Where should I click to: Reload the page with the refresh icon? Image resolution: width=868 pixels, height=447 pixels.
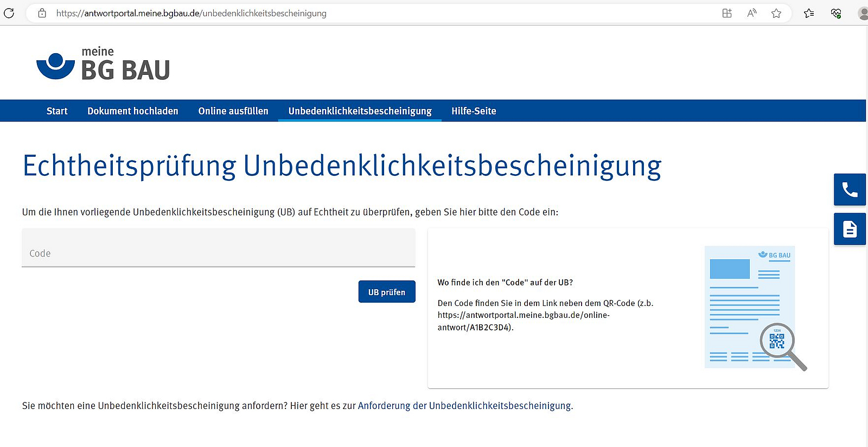pyautogui.click(x=9, y=13)
